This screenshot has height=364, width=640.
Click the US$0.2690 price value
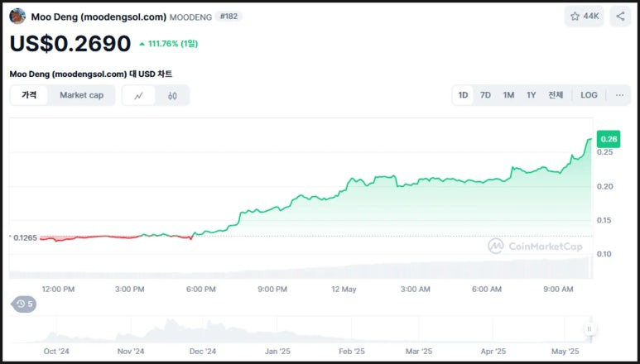70,43
